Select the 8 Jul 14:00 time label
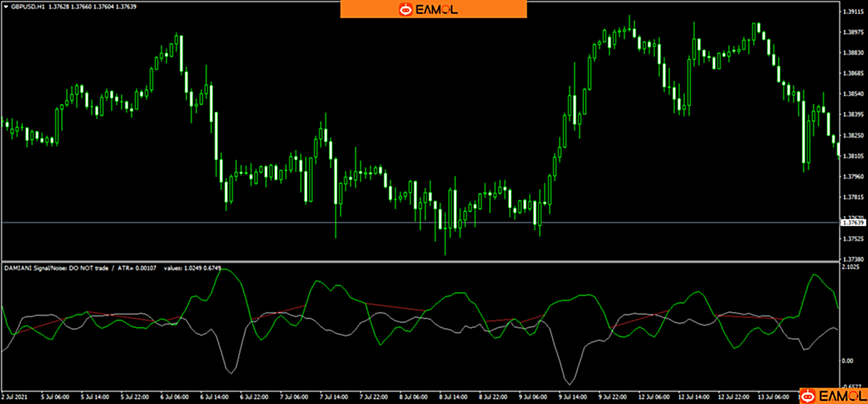This screenshot has height=404, width=868. pos(454,396)
